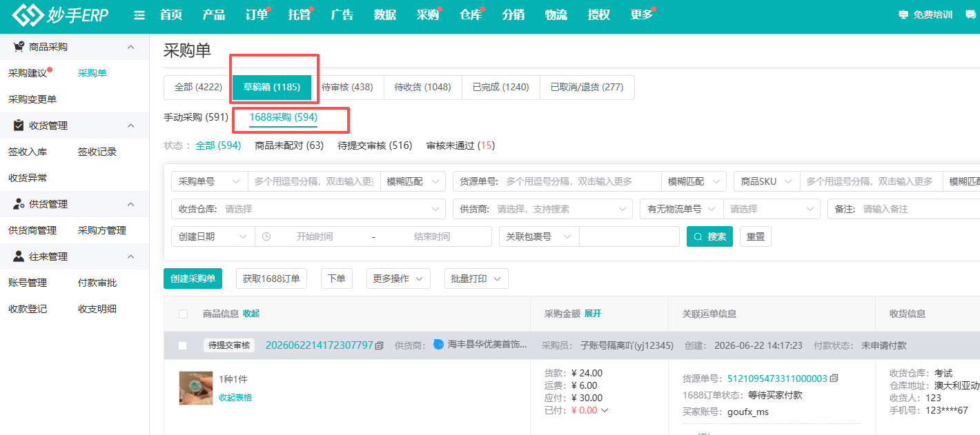Click the 创建采购单 button
Screen dimensions: 980x435
(x=193, y=279)
